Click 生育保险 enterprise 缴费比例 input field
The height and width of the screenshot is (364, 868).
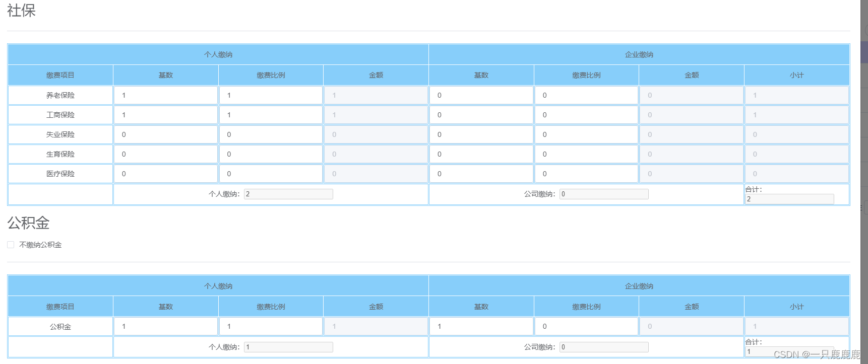[x=586, y=154]
